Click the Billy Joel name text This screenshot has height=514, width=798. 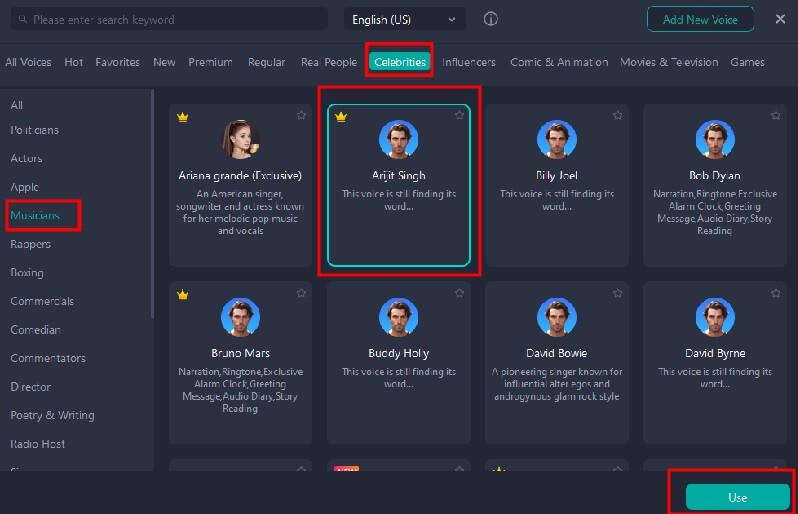(557, 176)
